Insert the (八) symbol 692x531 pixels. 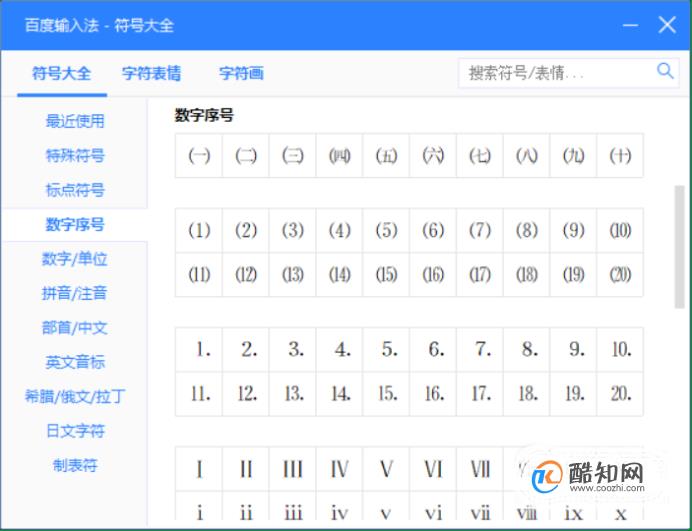coord(527,155)
